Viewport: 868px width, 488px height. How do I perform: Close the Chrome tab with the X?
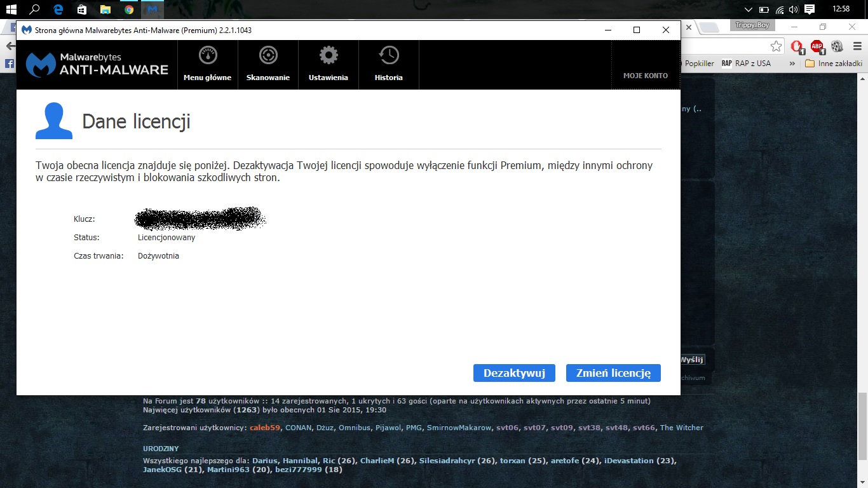[690, 27]
